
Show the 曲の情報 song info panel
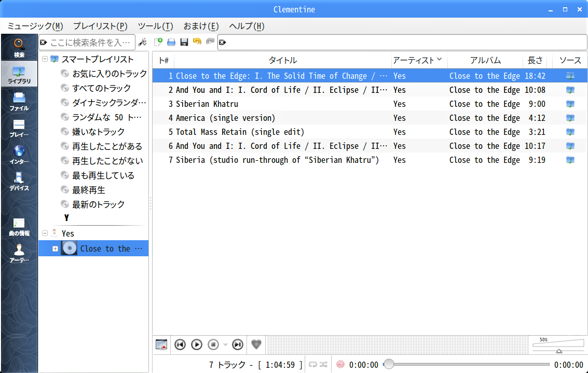click(x=19, y=227)
